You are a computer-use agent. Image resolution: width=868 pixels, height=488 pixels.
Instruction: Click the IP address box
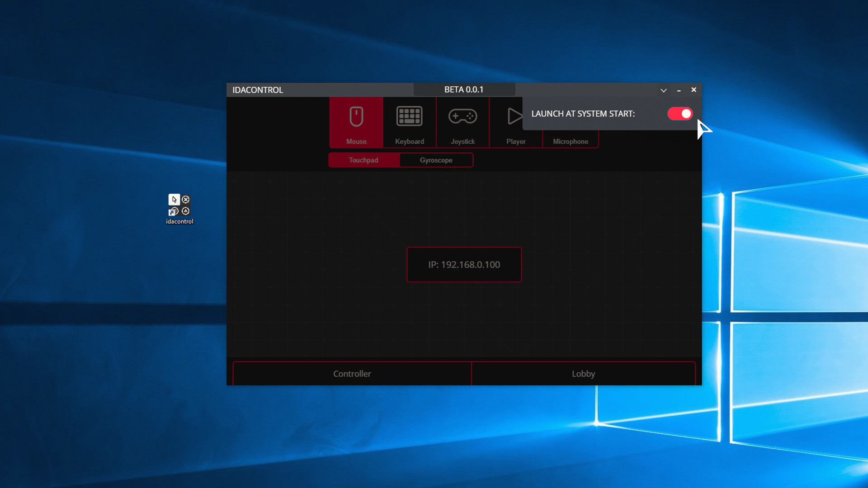[x=464, y=265]
